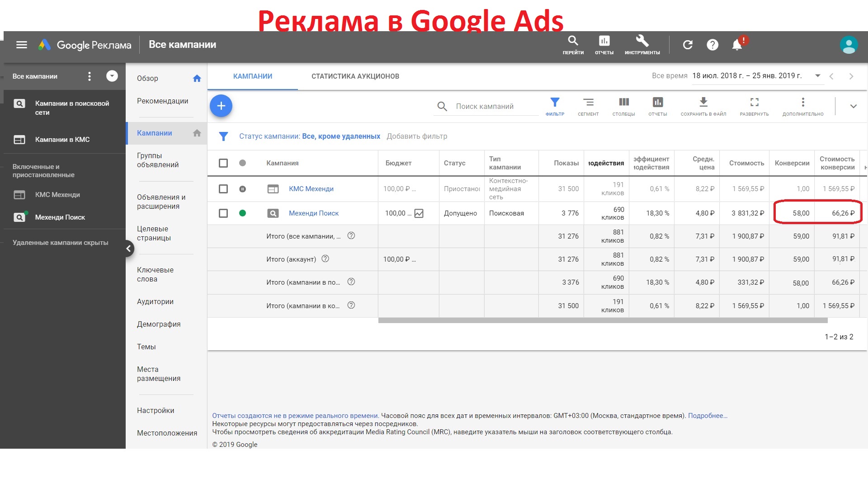Open the hamburger main menu
Screen dimensions: 868x488
[x=22, y=45]
